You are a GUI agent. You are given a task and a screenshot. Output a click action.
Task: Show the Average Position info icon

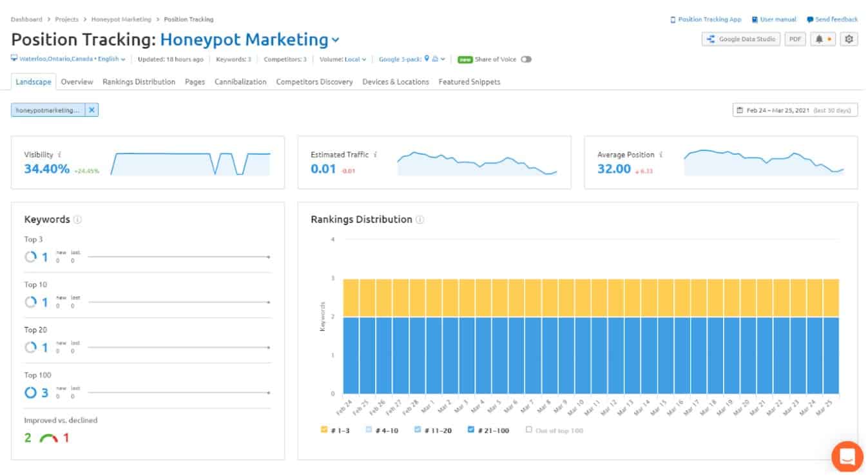coord(661,155)
